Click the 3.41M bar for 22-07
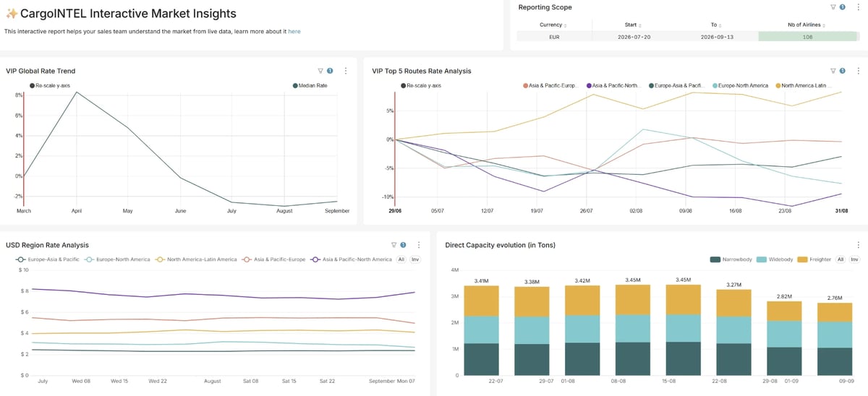The image size is (868, 396). pos(481,330)
